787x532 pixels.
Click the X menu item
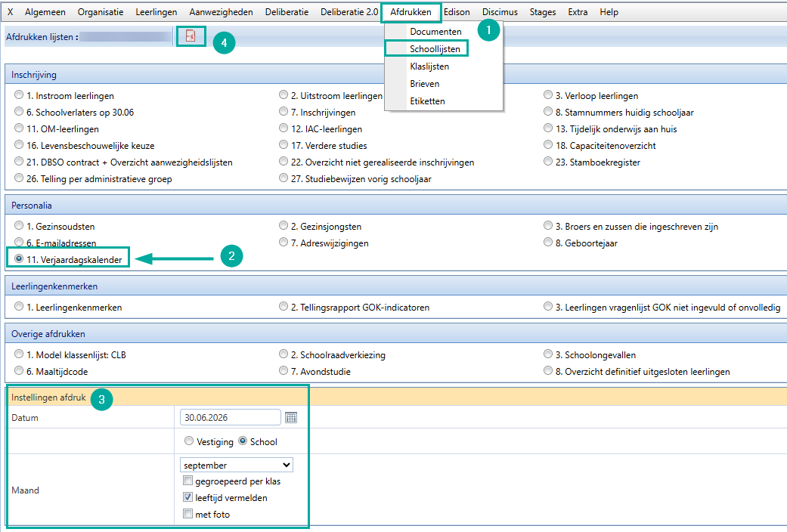click(x=10, y=12)
